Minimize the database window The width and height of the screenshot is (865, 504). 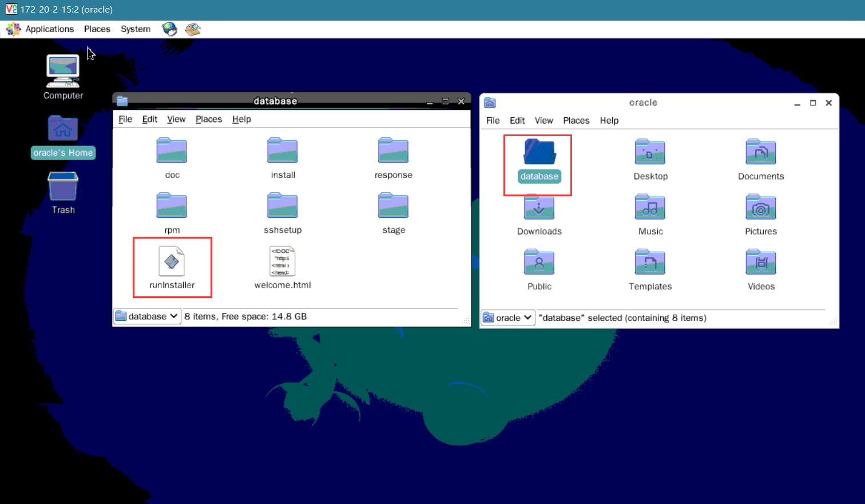click(x=430, y=101)
